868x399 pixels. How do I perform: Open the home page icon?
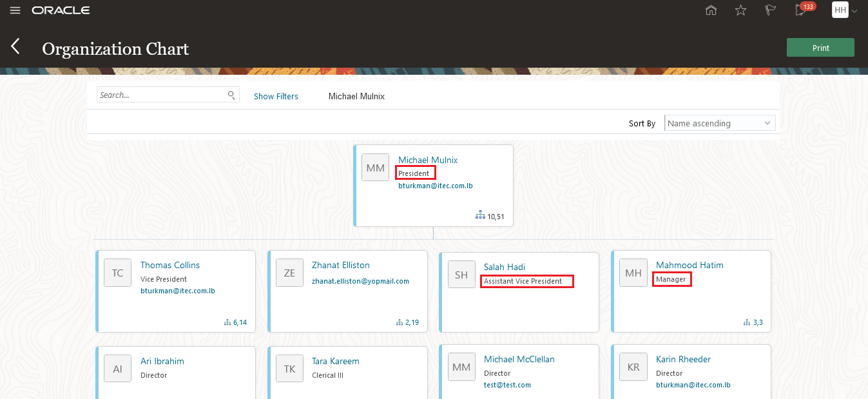pos(711,10)
